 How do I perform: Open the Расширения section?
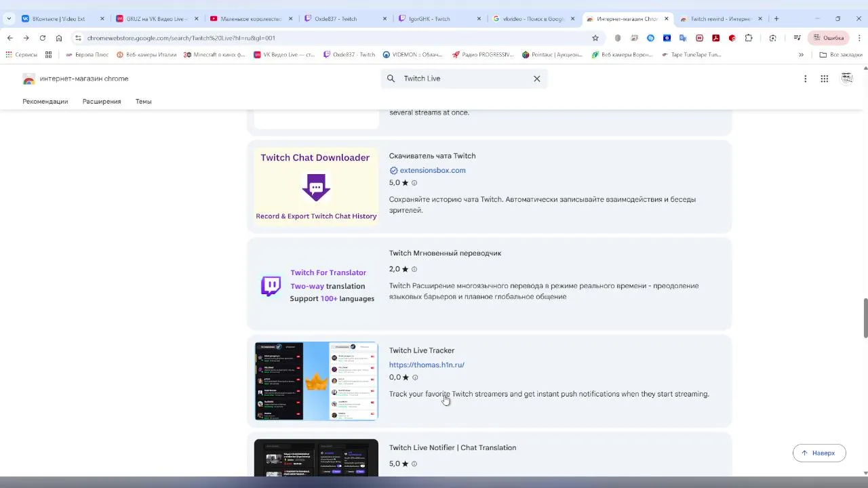coord(102,102)
